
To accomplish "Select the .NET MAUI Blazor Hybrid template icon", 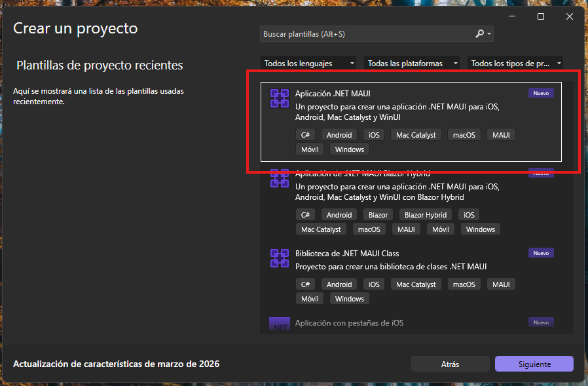I will [x=280, y=178].
